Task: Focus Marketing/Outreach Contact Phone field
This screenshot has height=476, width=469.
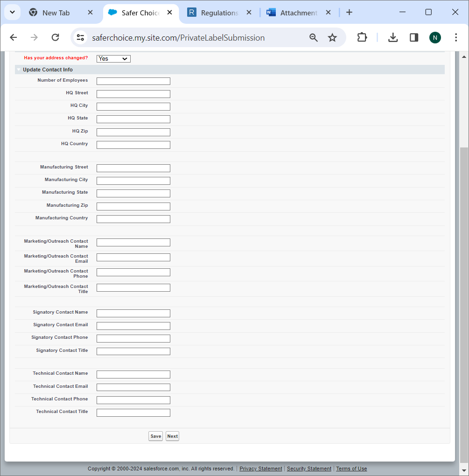Action: point(133,273)
